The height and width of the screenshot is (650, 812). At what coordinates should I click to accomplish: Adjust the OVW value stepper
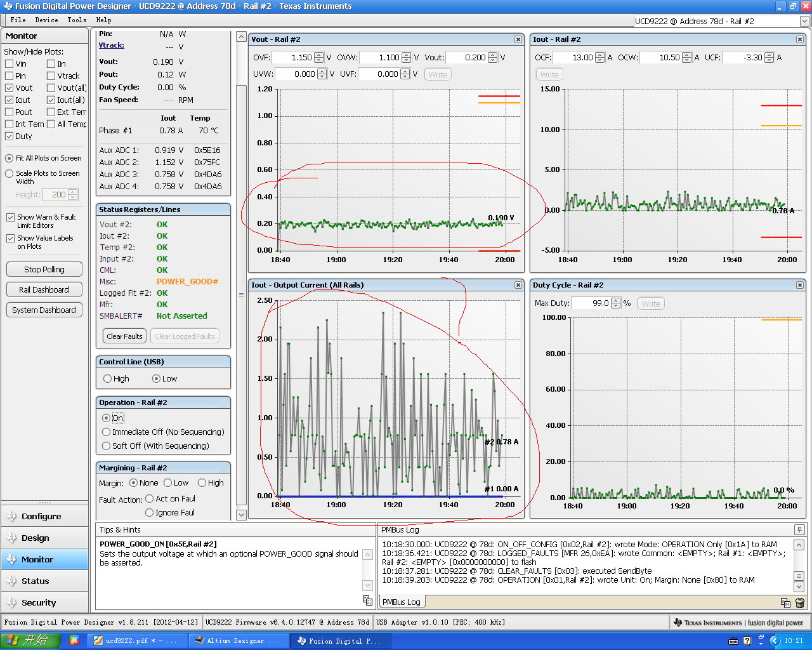[407, 57]
